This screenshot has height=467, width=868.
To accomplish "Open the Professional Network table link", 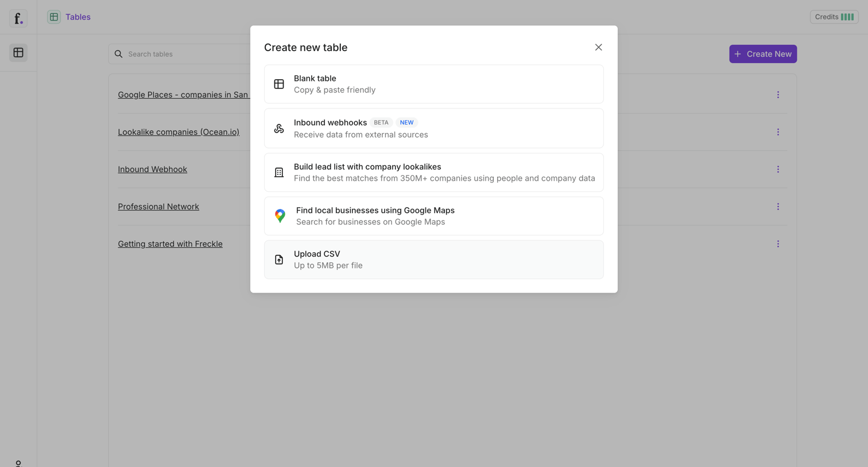I will (158, 207).
